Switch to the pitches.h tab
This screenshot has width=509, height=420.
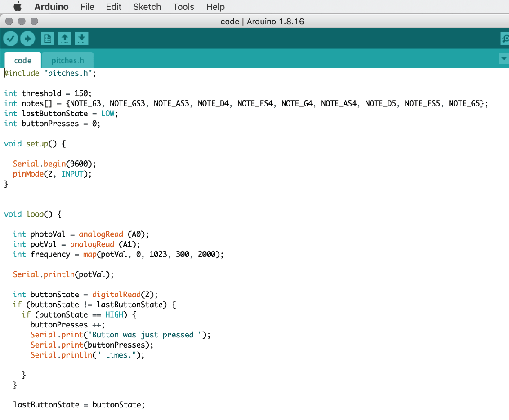coord(67,60)
